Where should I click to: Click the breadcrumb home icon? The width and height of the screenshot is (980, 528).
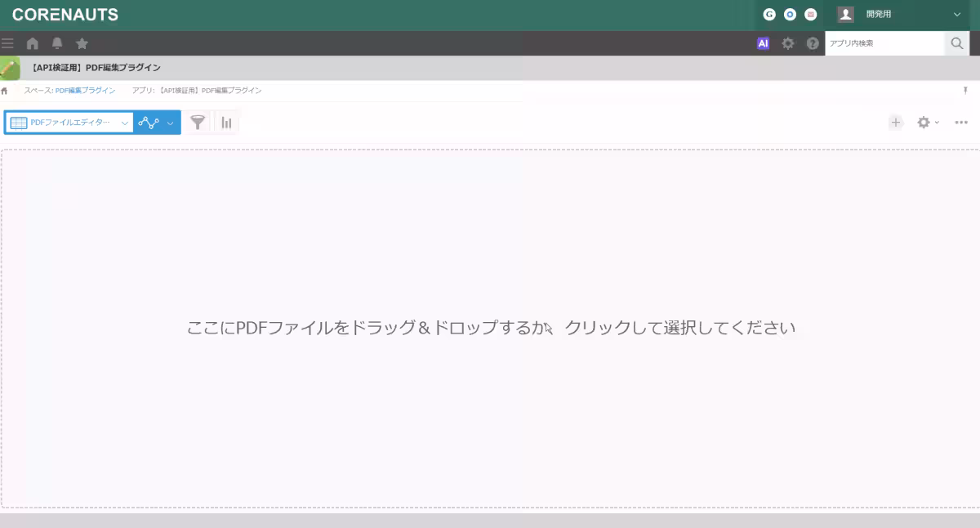click(x=4, y=91)
